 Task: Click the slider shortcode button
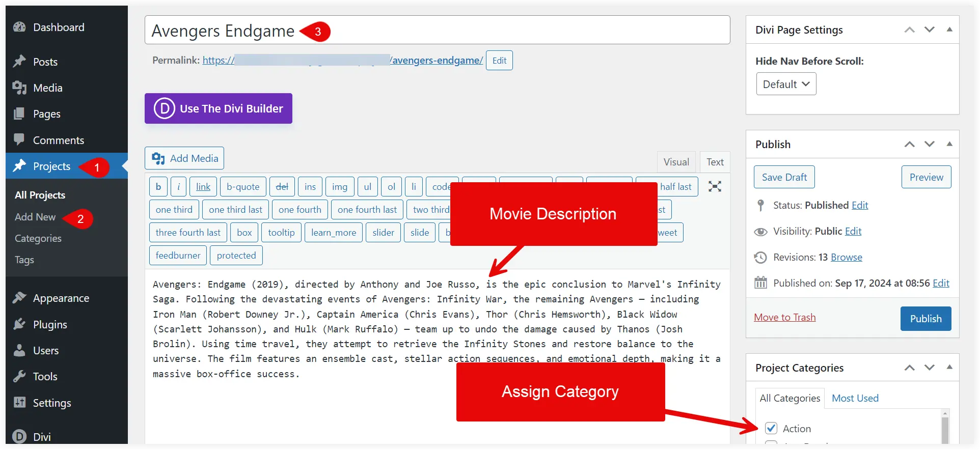[383, 233]
